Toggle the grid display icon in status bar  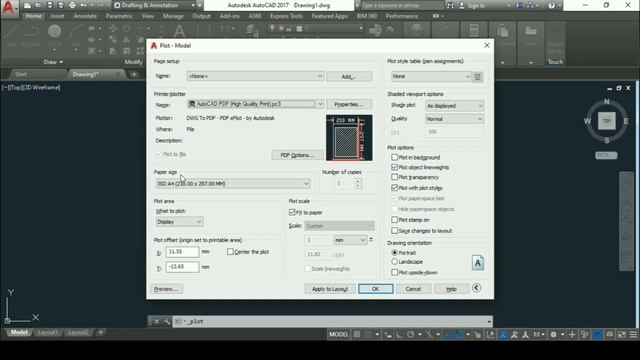[357, 334]
